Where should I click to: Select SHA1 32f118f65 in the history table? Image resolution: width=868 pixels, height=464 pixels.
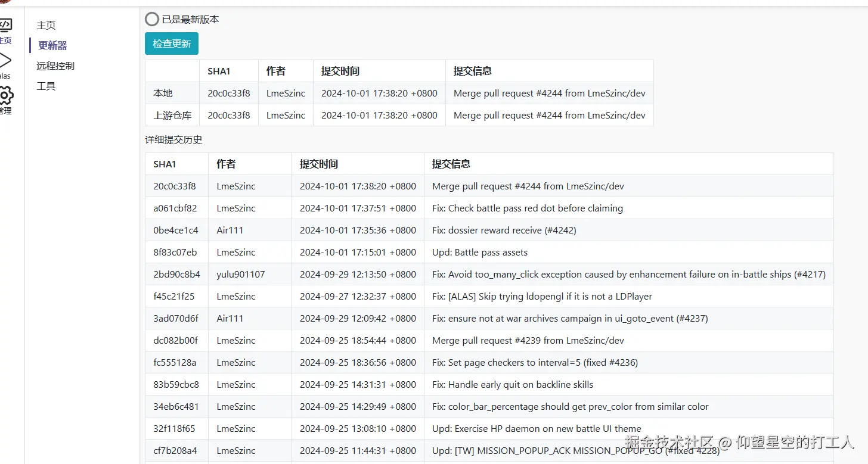174,428
